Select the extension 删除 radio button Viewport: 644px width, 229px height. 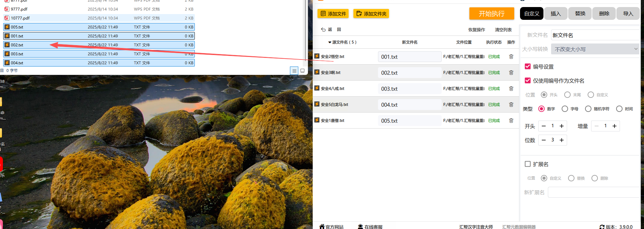[595, 178]
